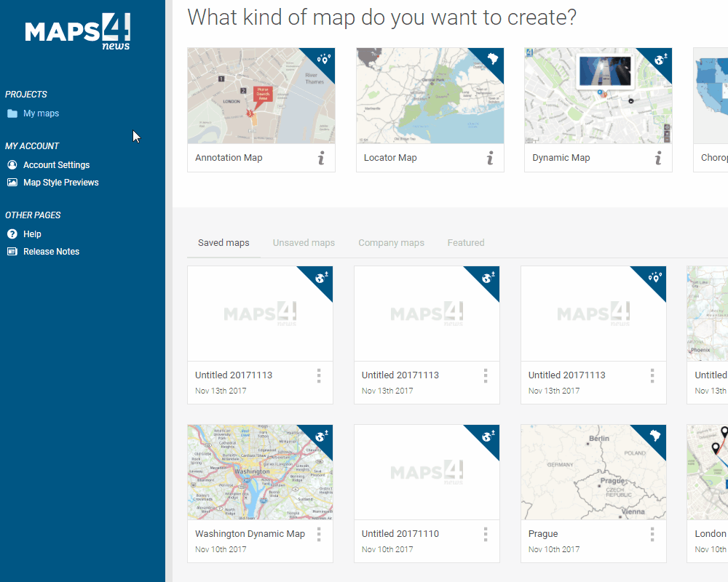Open the blank Untitled 20171110 map thumbnail

pyautogui.click(x=427, y=472)
